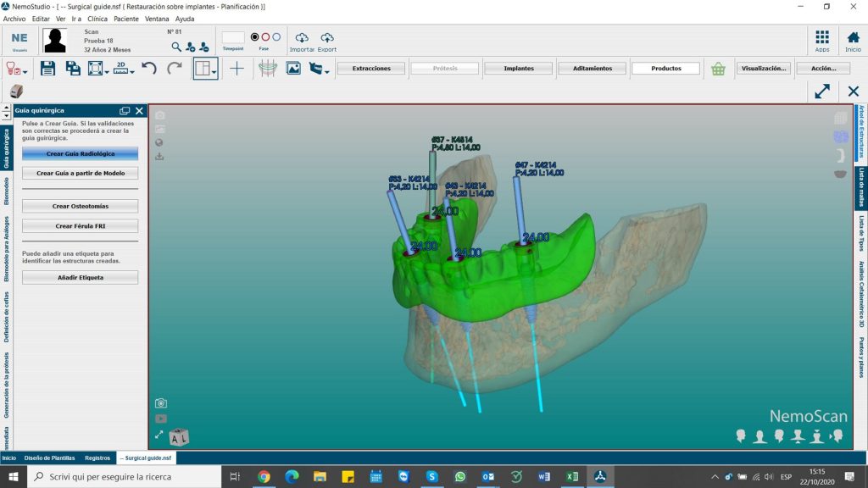The width and height of the screenshot is (868, 488).
Task: Click the Crear Osteotomías button
Action: (x=81, y=206)
